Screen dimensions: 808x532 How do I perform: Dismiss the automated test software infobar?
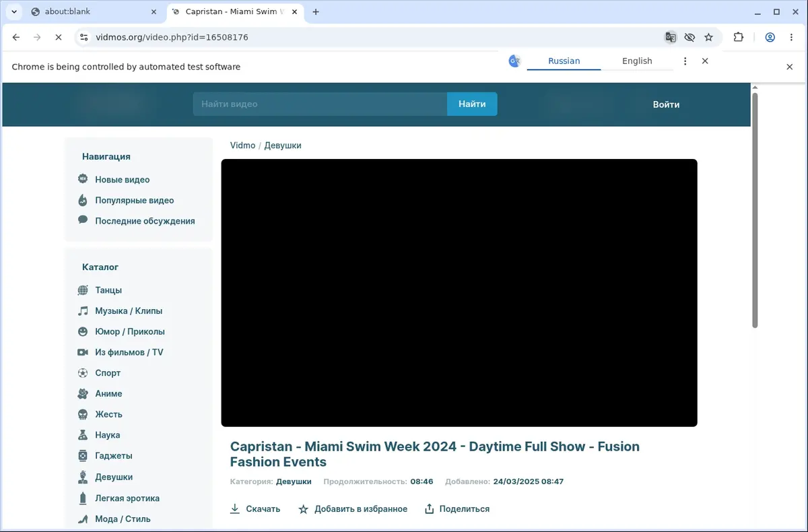pos(790,67)
